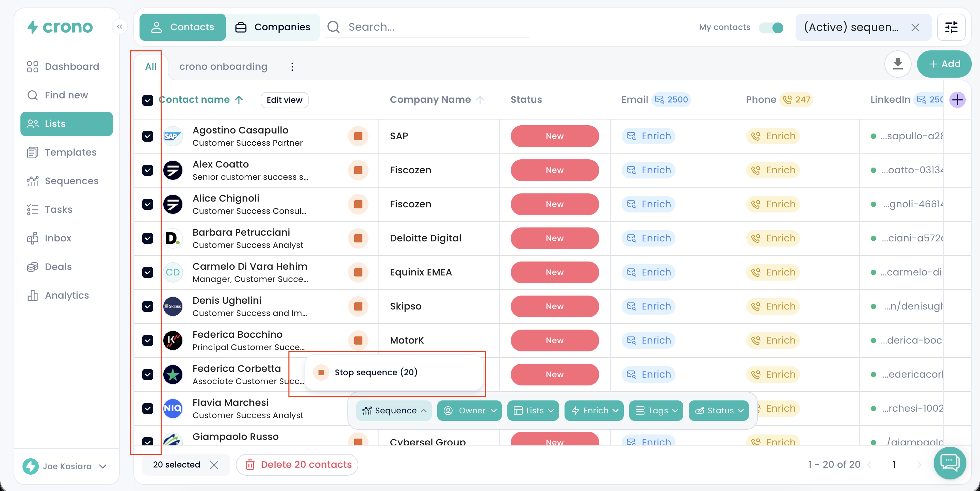Image resolution: width=980 pixels, height=491 pixels.
Task: Uncheck the select-all contacts checkbox
Action: pos(148,100)
